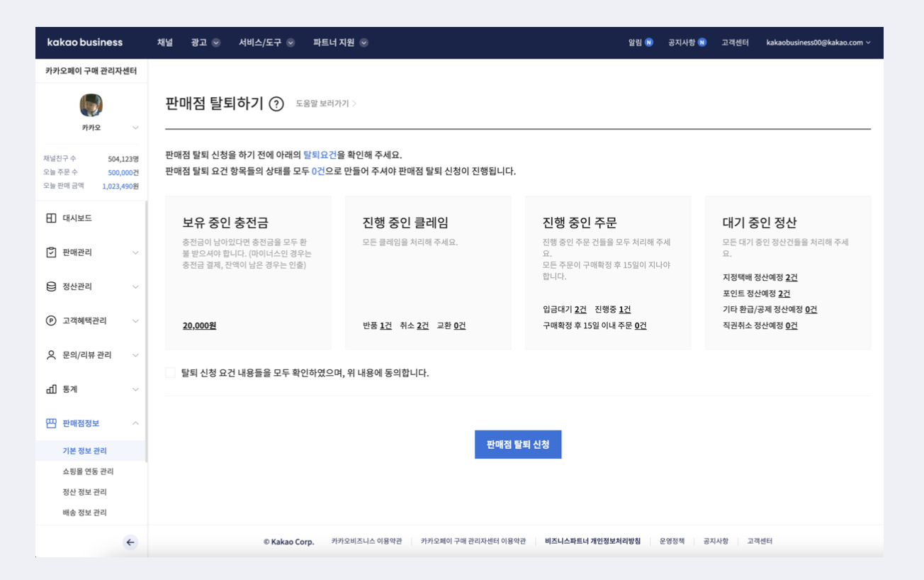Collapse sidebar with the left arrow button
924x580 pixels.
coord(130,542)
